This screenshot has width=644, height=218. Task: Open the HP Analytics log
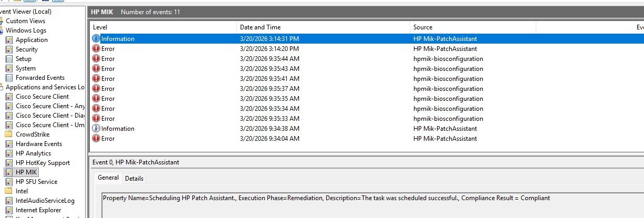coord(33,153)
